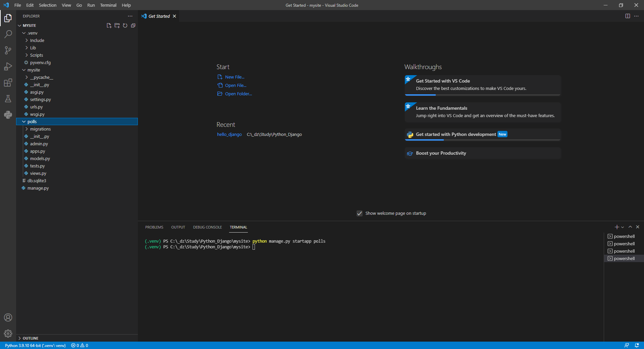Expand the Lib folder

pos(26,48)
